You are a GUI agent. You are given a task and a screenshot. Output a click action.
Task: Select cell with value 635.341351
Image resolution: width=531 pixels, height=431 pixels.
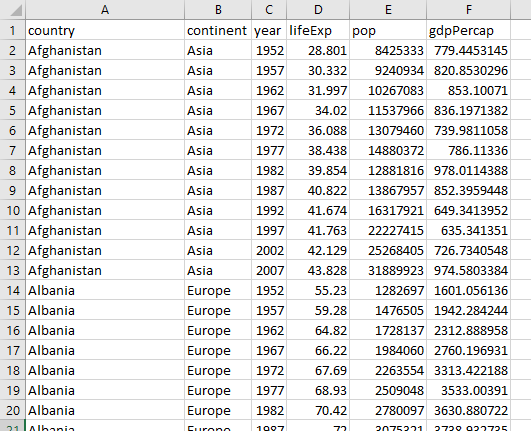(469, 230)
